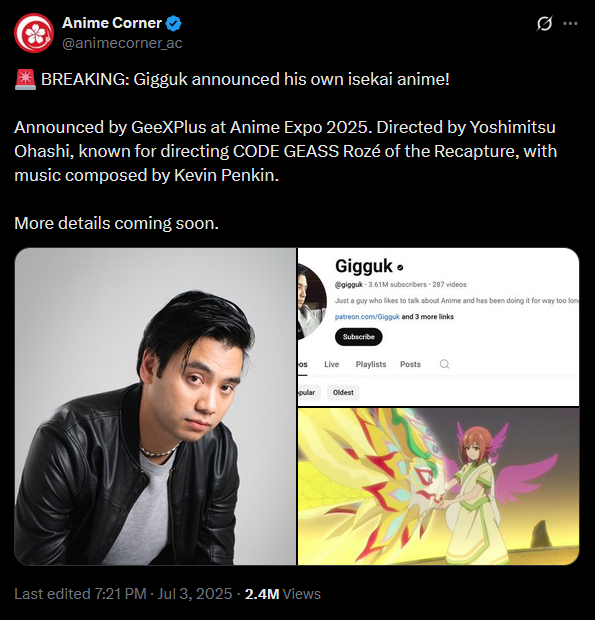Viewport: 595px width, 620px height.
Task: Select the Oldest sort chip
Action: click(x=343, y=393)
